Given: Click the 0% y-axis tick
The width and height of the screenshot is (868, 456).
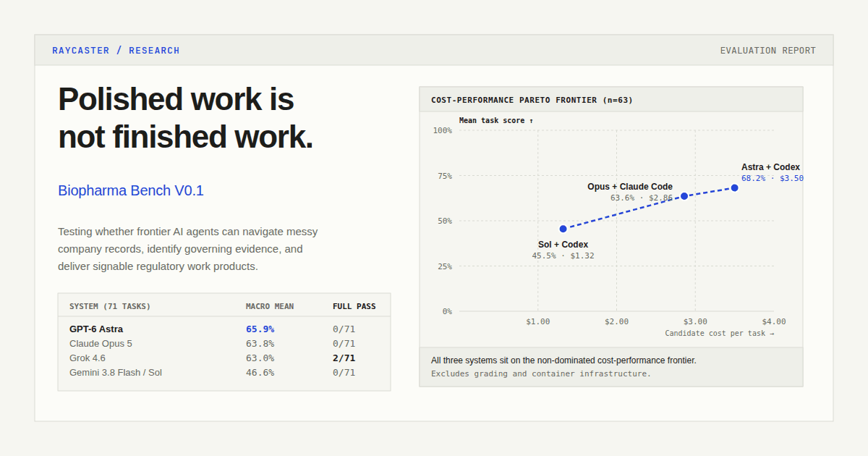Looking at the screenshot, I should pos(447,311).
